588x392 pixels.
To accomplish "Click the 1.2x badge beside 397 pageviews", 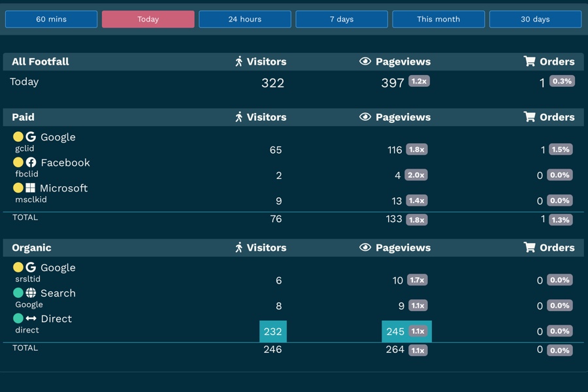I will 419,81.
